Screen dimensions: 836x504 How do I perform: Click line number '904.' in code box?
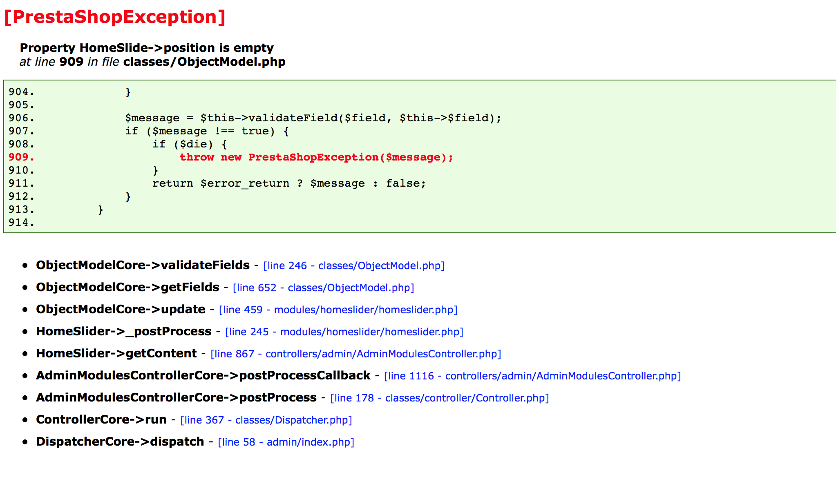coord(22,92)
